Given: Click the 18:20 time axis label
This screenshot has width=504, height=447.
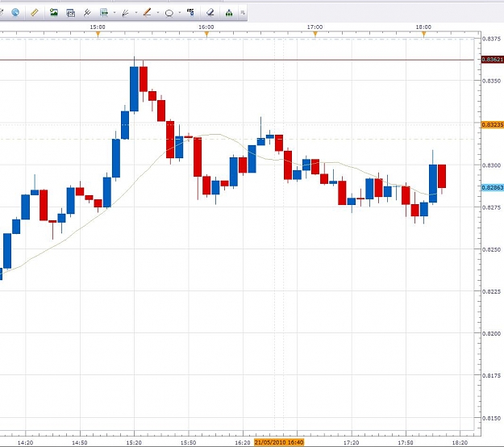Looking at the screenshot, I should pos(460,443).
